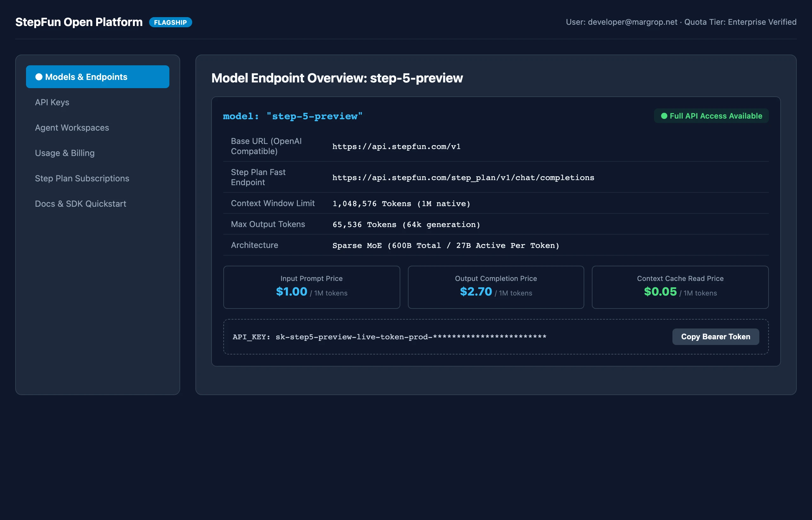Click the green status dot icon
The height and width of the screenshot is (520, 812).
tap(664, 116)
